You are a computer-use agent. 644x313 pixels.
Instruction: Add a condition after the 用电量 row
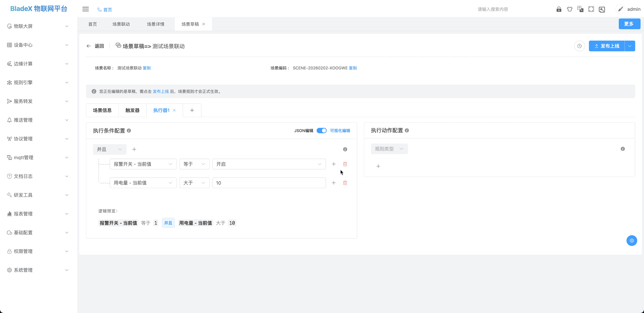tap(334, 183)
